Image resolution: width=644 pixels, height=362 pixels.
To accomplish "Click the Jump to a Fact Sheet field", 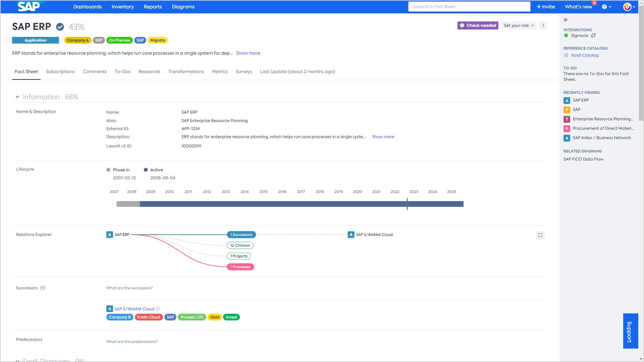I will pyautogui.click(x=469, y=7).
